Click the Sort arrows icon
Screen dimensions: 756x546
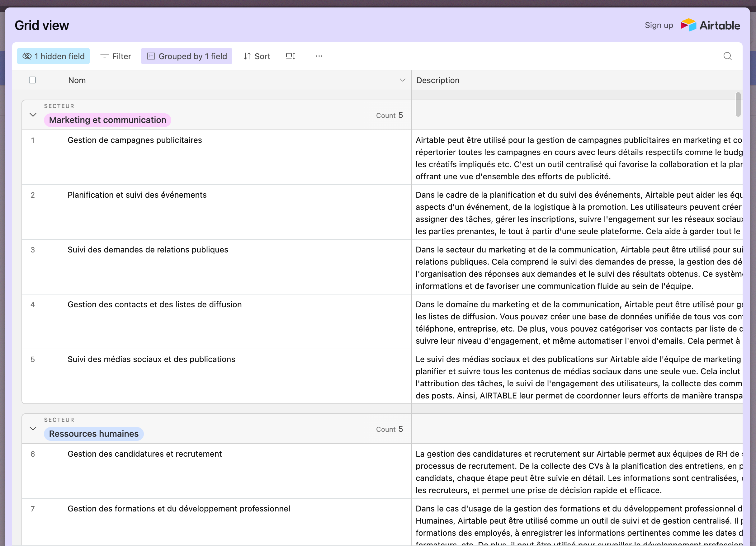point(247,56)
